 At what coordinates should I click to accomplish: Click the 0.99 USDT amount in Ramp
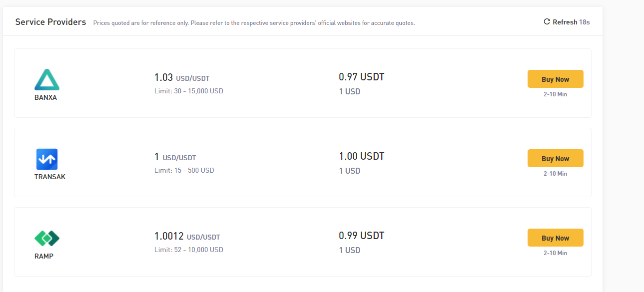(362, 236)
